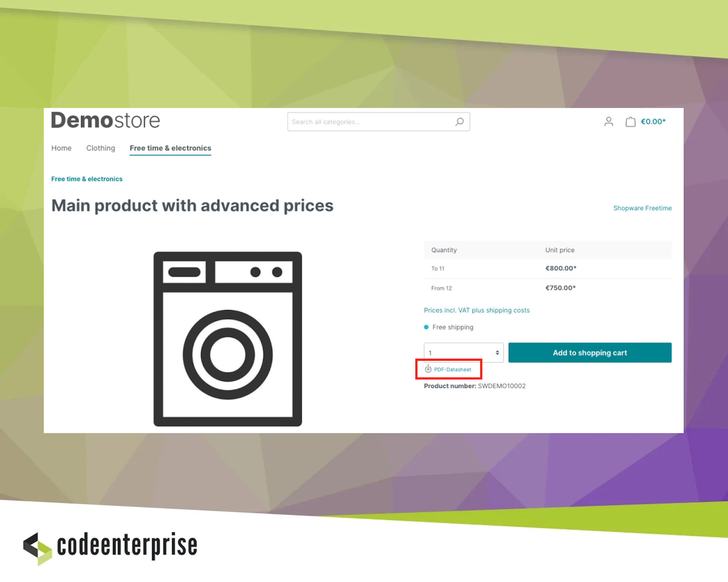Click the Add to shopping cart button

tap(589, 352)
